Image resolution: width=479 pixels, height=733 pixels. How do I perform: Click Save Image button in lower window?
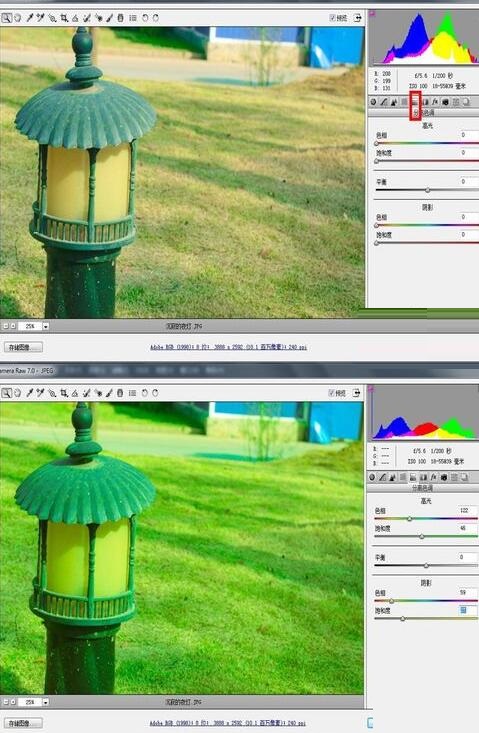tap(23, 723)
